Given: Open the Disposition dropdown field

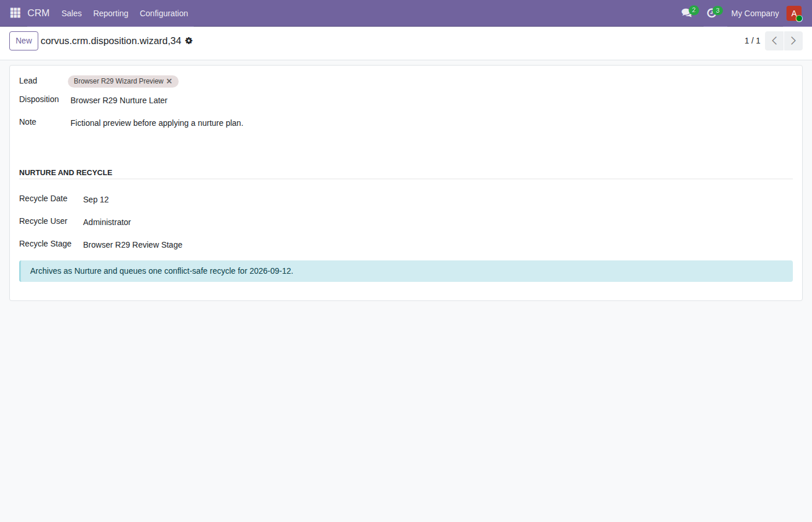Looking at the screenshot, I should [431, 100].
